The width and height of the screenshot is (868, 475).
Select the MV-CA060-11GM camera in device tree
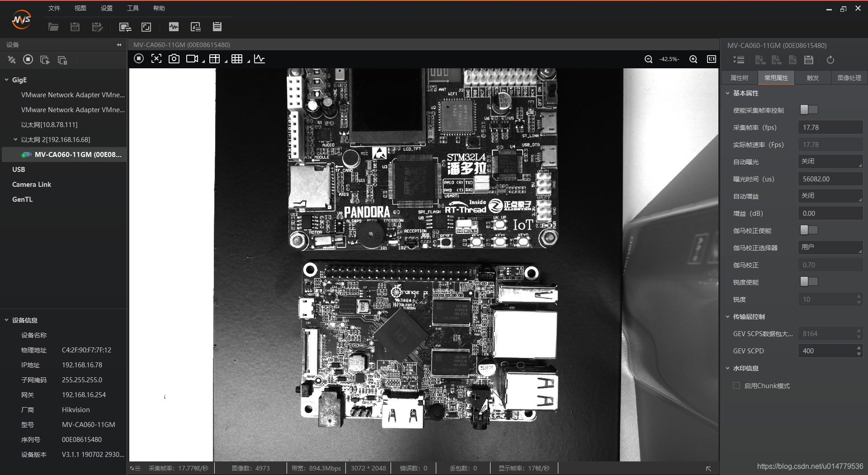(x=64, y=154)
